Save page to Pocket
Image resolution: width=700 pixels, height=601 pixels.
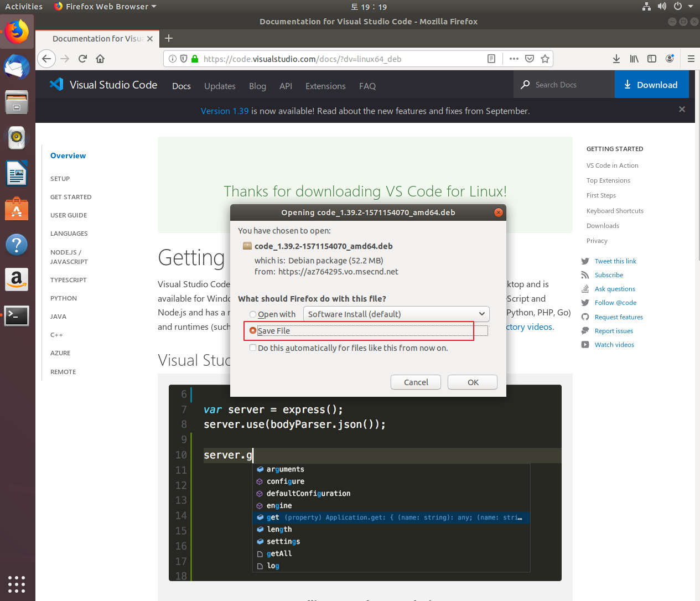530,59
